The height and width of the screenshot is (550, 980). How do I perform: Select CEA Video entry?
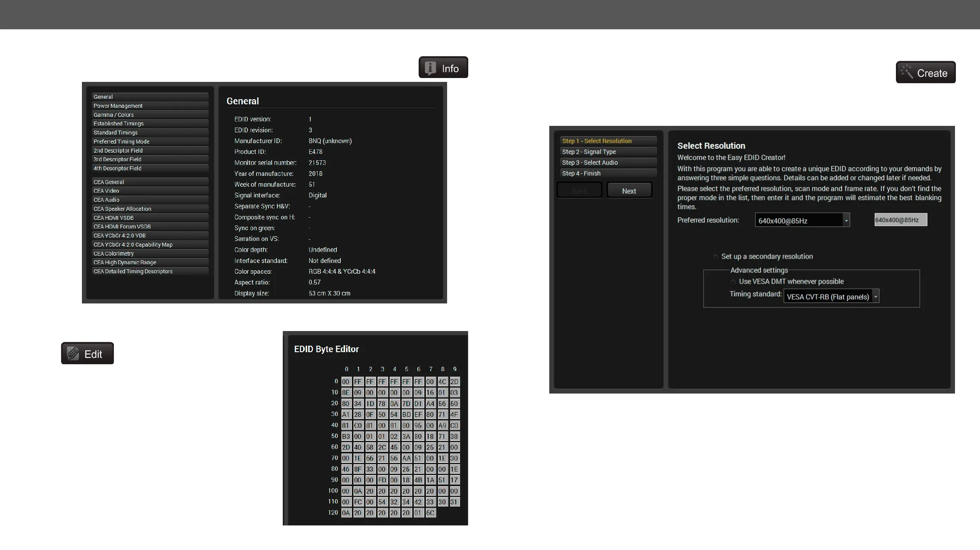[x=150, y=191]
